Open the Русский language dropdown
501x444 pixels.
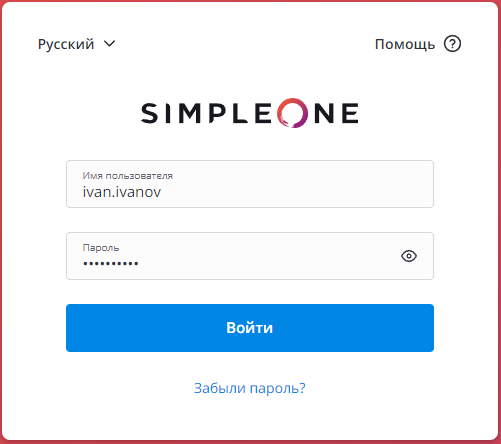(x=77, y=44)
